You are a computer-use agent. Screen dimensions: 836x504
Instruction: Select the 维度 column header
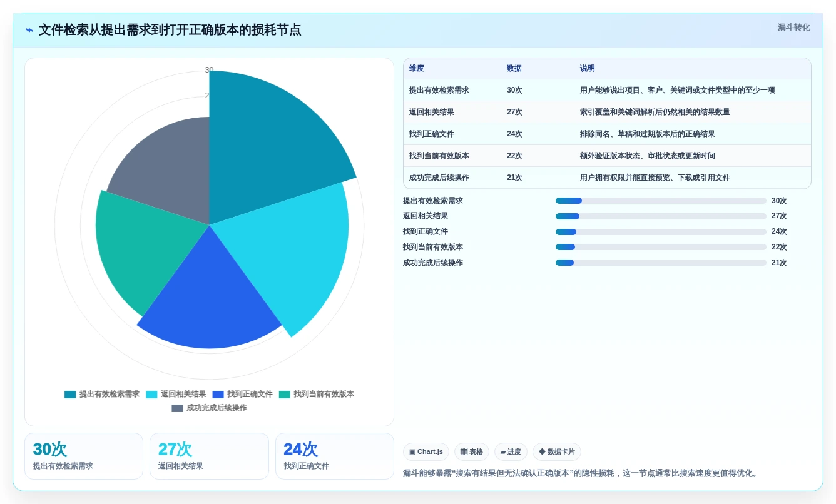(x=417, y=68)
